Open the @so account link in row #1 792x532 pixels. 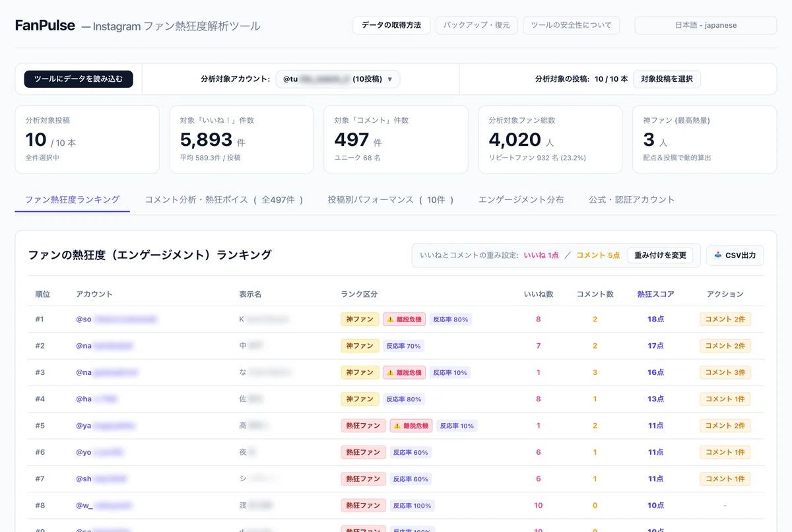point(117,319)
